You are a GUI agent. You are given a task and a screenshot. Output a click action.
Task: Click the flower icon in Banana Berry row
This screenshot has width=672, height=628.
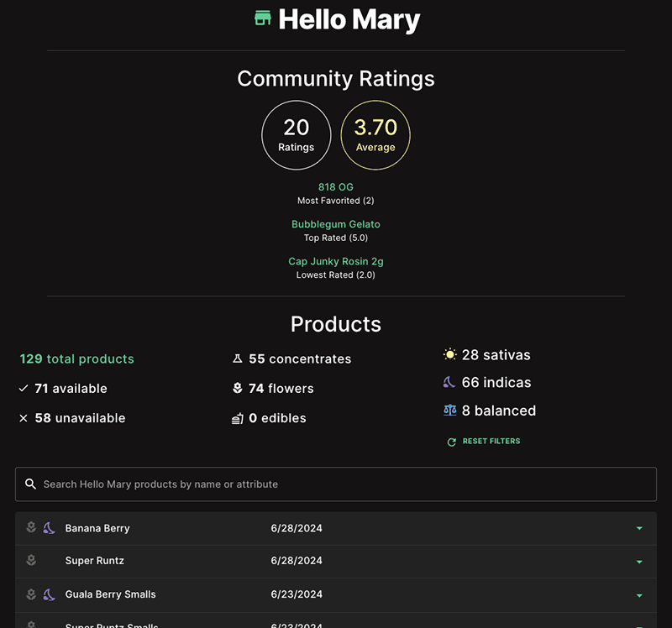31,527
